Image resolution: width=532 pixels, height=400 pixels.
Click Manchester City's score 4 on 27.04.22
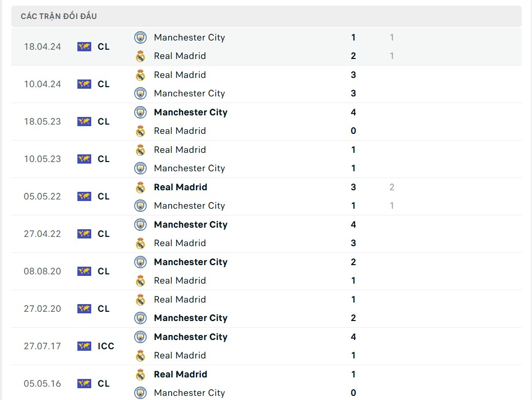click(x=353, y=225)
